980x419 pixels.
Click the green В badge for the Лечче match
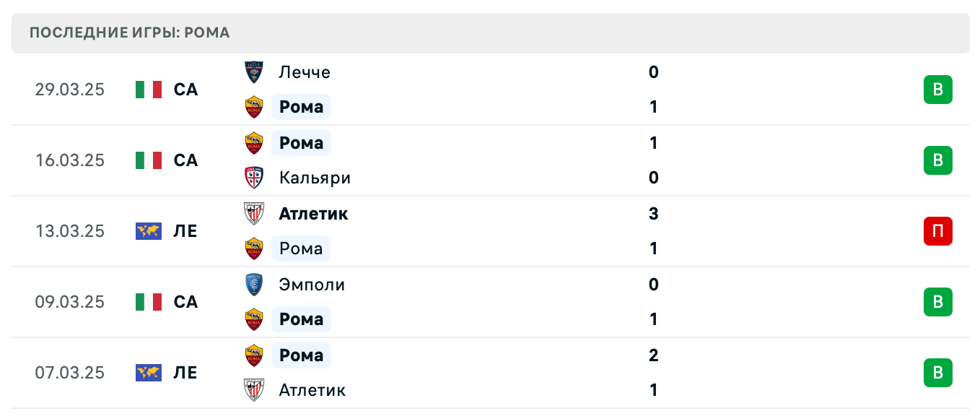pos(937,90)
